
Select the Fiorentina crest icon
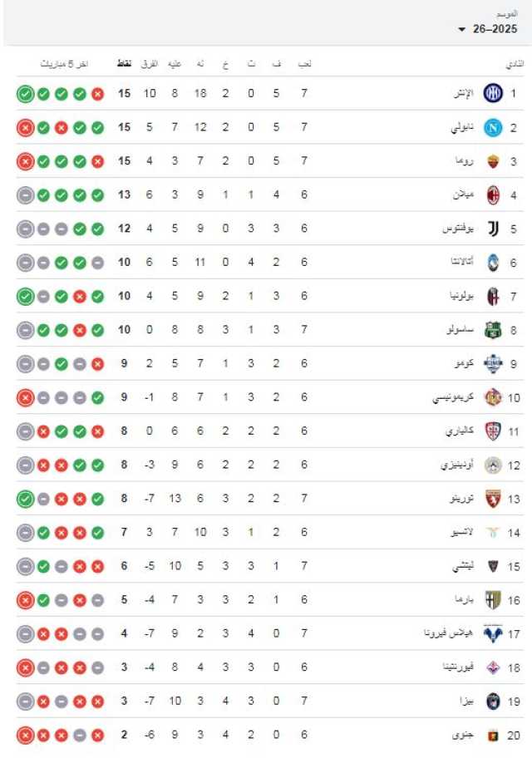(493, 667)
